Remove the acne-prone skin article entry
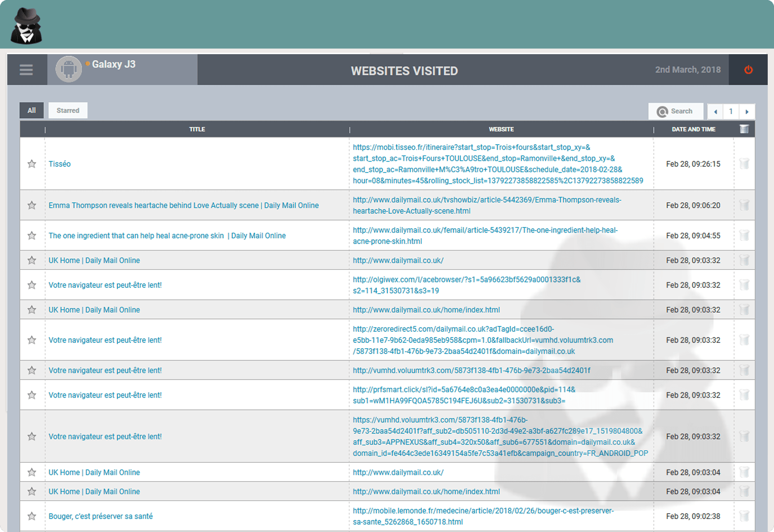Image resolution: width=774 pixels, height=532 pixels. click(x=744, y=236)
